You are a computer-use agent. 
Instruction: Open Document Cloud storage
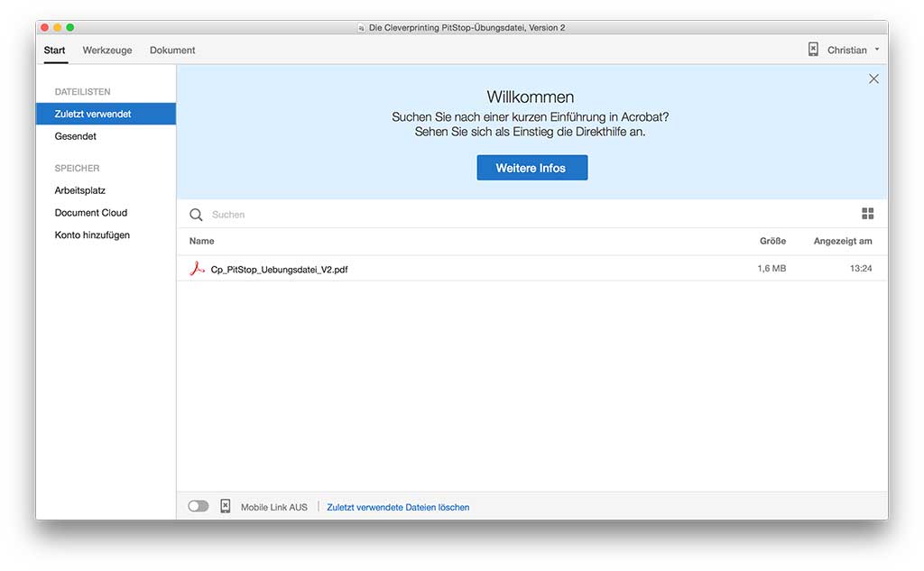point(91,213)
